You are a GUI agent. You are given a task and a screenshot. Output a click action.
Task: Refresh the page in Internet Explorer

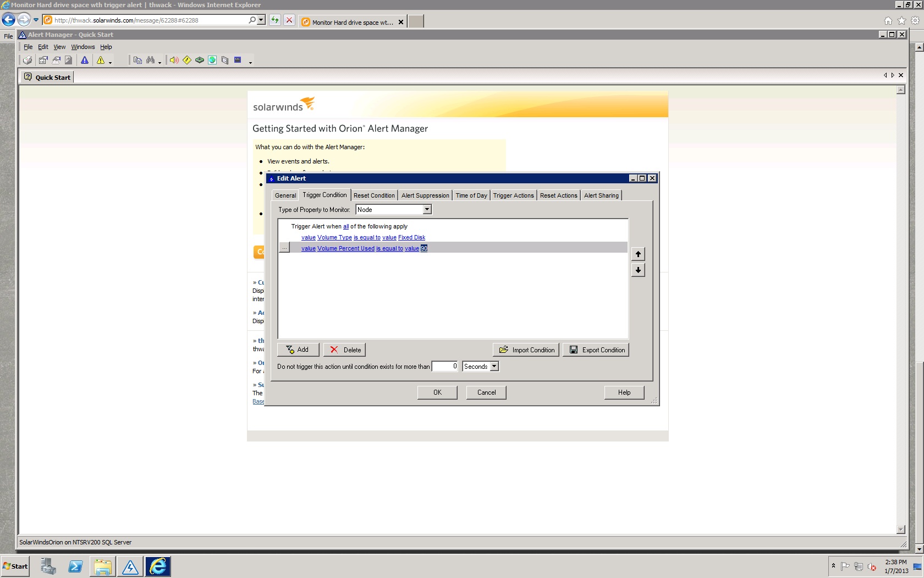275,20
